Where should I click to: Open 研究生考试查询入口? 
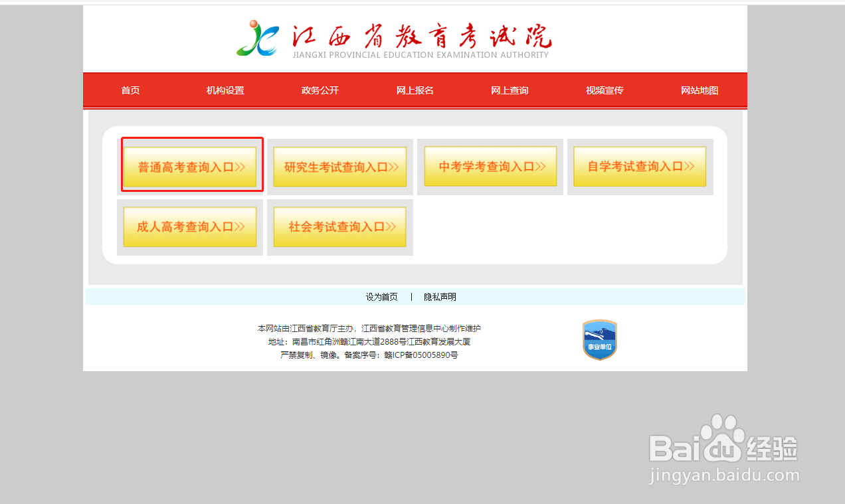tap(339, 166)
